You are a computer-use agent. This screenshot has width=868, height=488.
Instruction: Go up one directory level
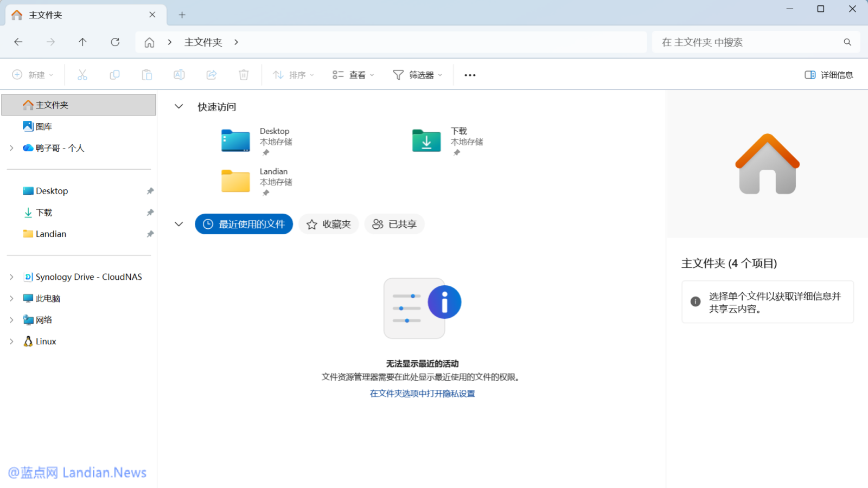coord(82,42)
